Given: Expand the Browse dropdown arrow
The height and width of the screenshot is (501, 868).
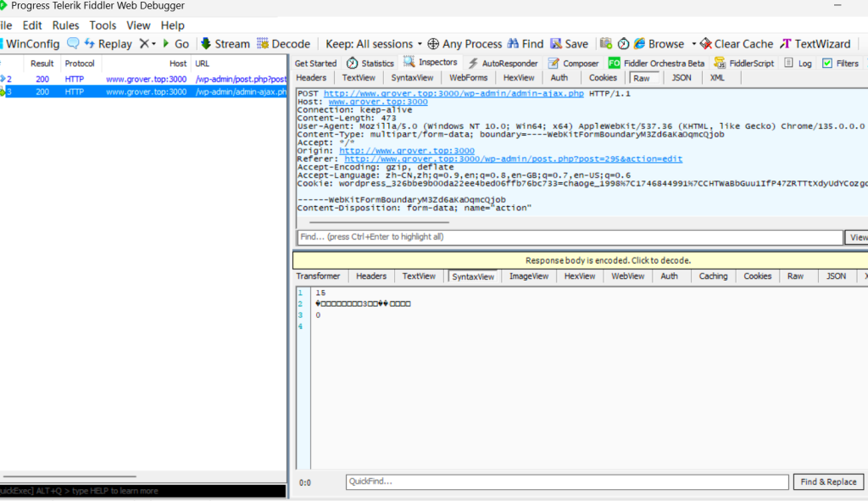Looking at the screenshot, I should (693, 44).
